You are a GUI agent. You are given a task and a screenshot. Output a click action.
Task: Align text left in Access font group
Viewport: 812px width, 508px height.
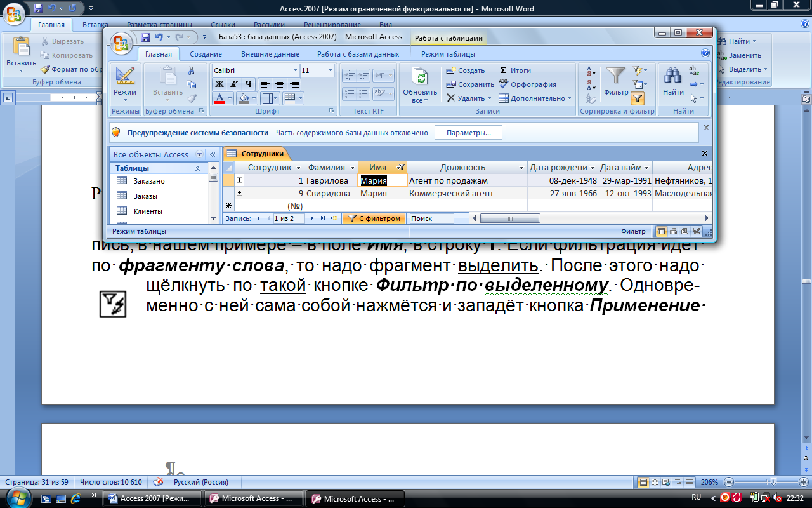[x=265, y=84]
